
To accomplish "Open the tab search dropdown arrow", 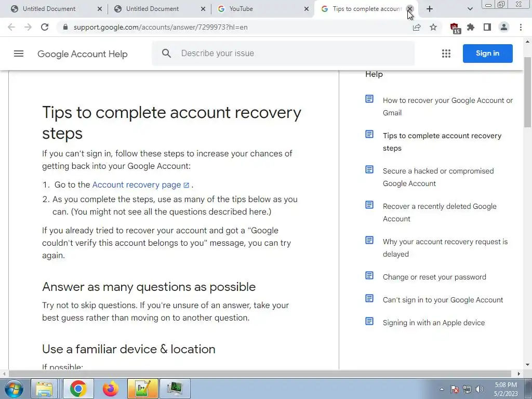I will pos(470,9).
